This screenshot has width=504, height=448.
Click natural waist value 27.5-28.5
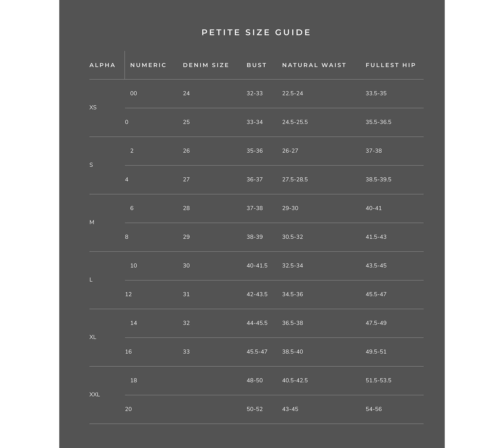click(x=295, y=180)
